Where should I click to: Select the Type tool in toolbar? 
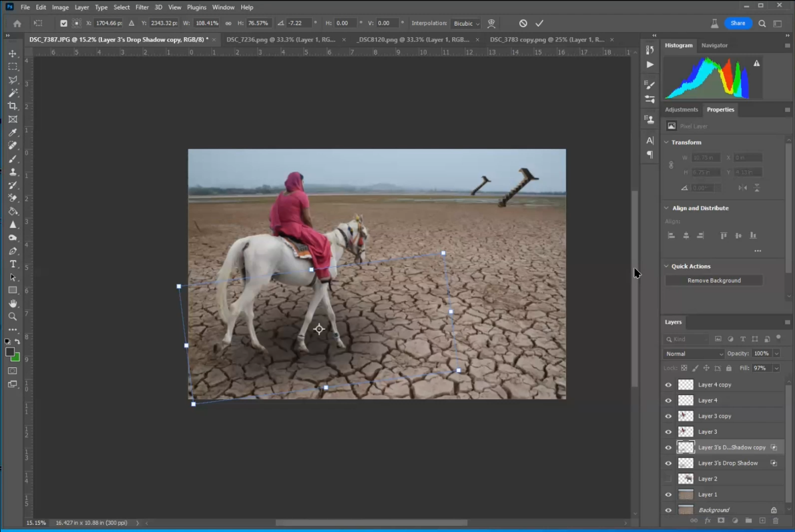coord(13,264)
